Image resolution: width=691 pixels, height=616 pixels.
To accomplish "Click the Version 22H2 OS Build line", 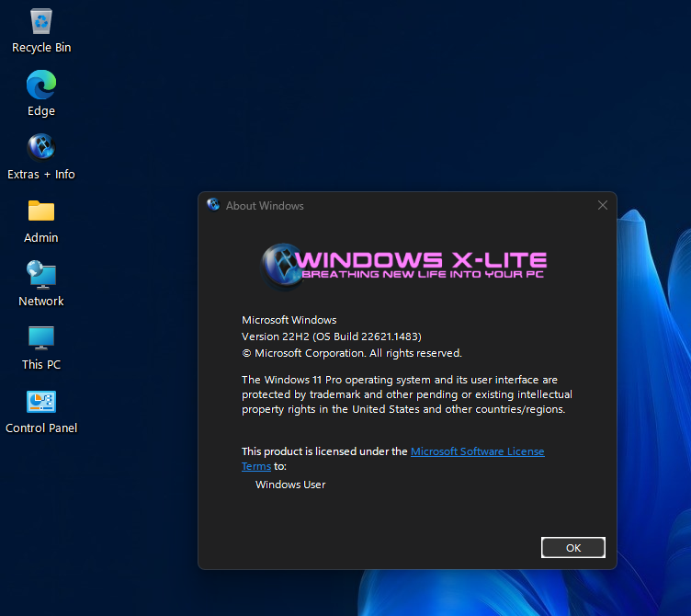I will (x=331, y=337).
